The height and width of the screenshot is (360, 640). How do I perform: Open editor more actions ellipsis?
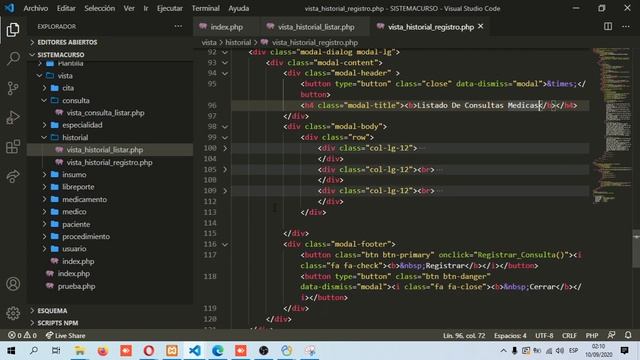click(x=626, y=27)
